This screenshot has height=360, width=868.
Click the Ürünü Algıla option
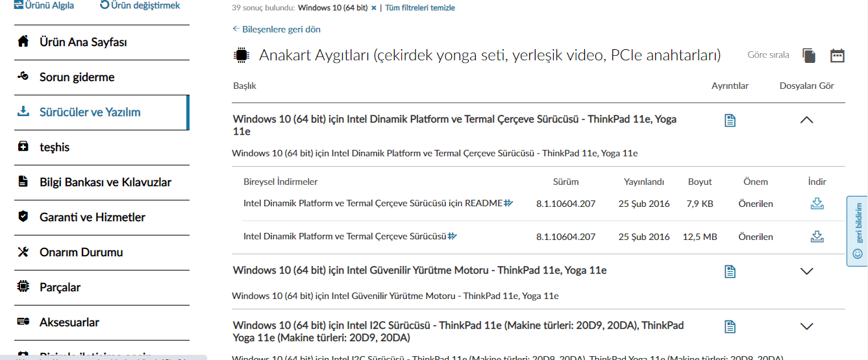(x=43, y=5)
